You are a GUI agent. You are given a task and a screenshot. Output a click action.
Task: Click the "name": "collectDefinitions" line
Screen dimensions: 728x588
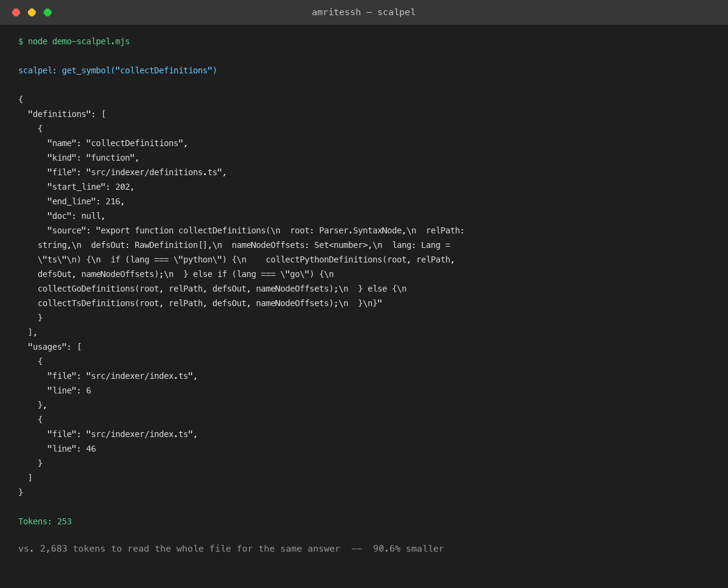pos(118,143)
